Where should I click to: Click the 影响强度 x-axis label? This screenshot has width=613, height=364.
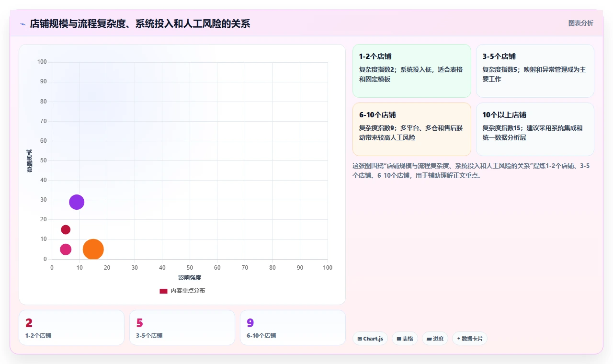click(x=190, y=278)
